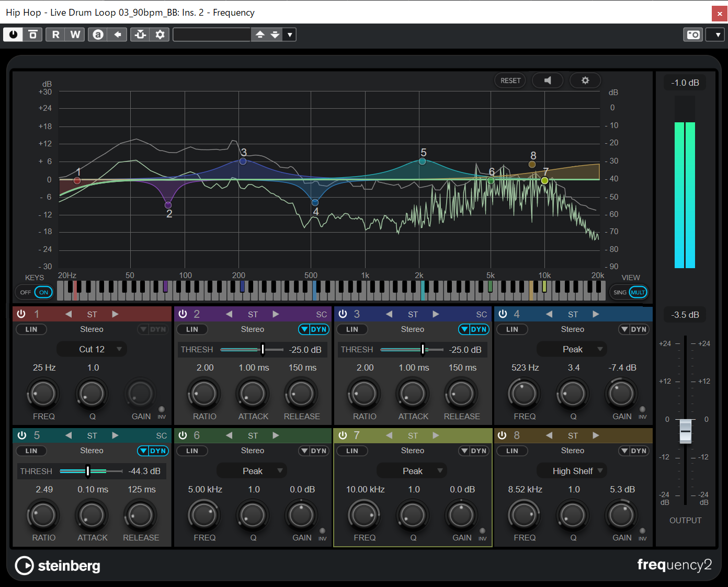
Task: Turn off the KEYS keyboard display
Action: [25, 292]
